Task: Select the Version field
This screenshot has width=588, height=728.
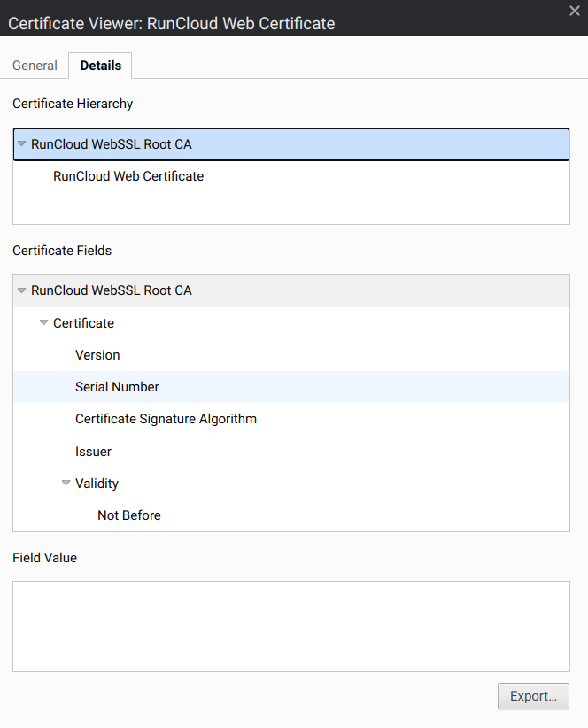Action: click(x=291, y=355)
